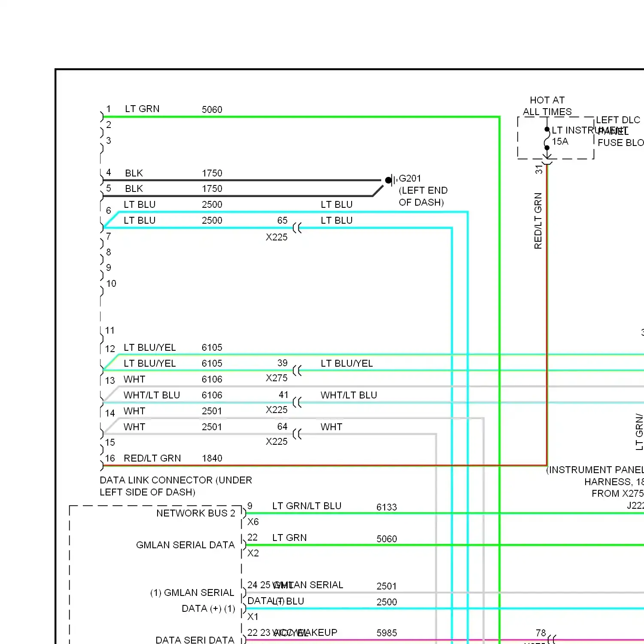Click the connector symbol at terminal 39
The height and width of the screenshot is (644, 644).
(297, 371)
